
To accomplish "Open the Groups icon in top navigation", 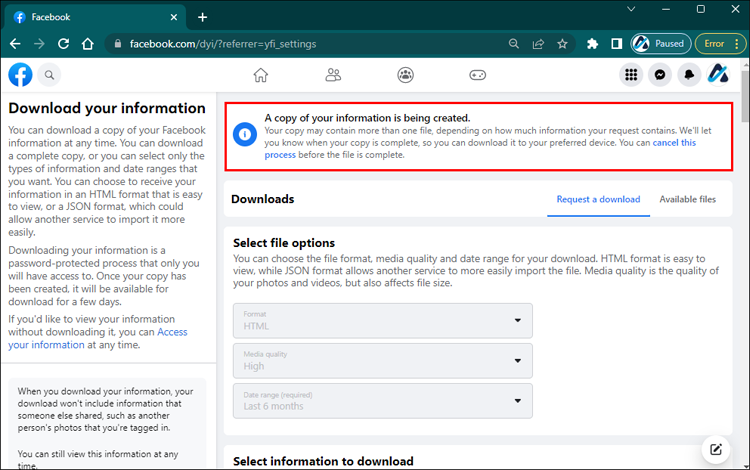I will click(x=406, y=75).
